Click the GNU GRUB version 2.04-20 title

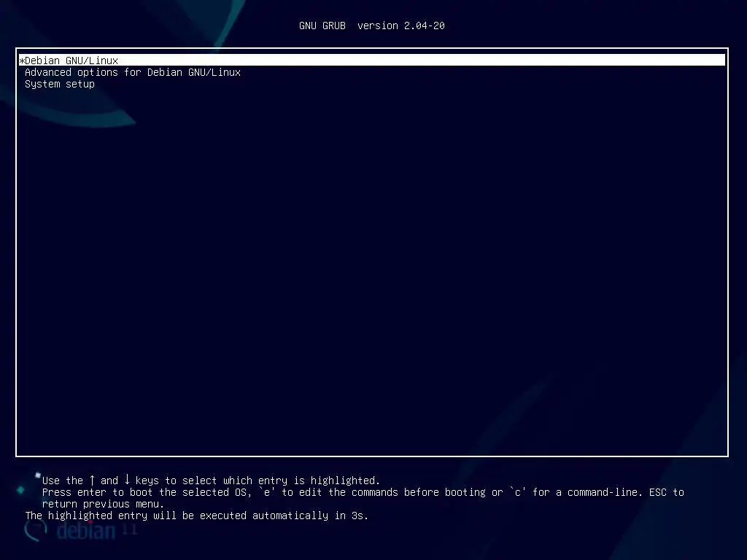pyautogui.click(x=371, y=26)
